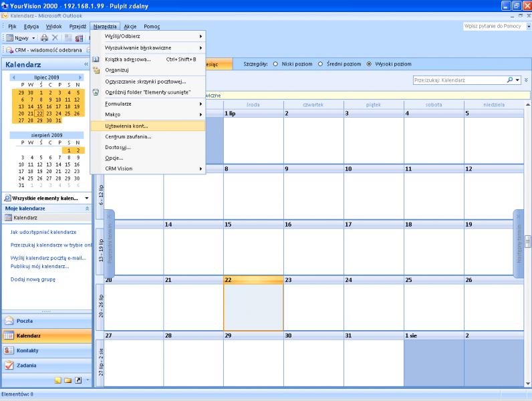
Task: Click the search magnifier icon in calendar search
Action: pyautogui.click(x=509, y=80)
